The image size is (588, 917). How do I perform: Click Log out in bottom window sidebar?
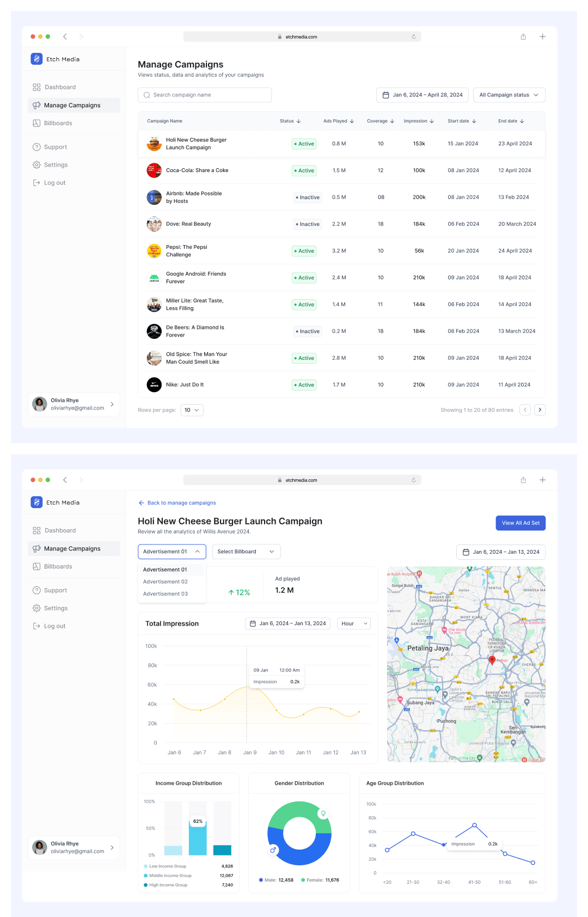pos(73,626)
